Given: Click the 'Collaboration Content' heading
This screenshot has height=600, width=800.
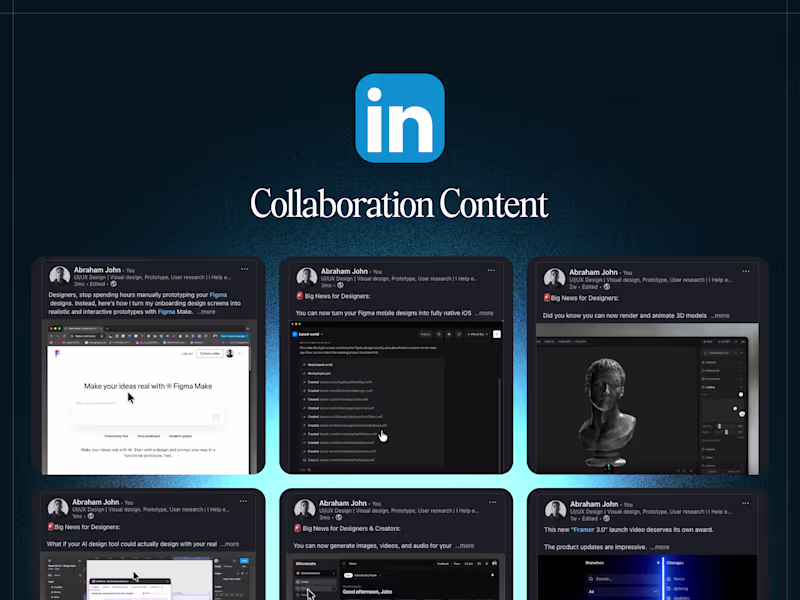Looking at the screenshot, I should tap(399, 204).
